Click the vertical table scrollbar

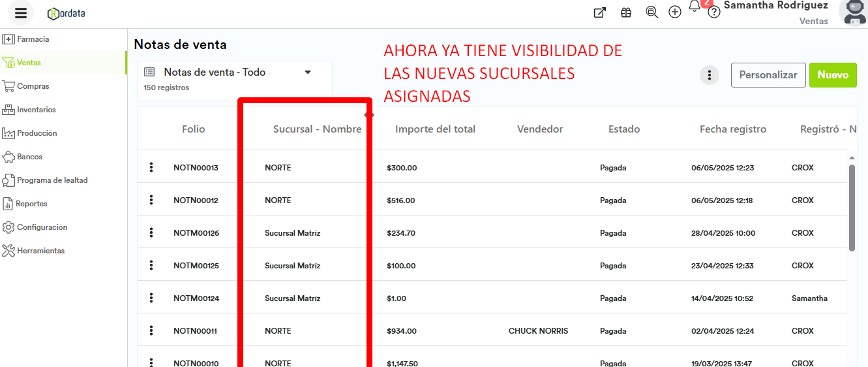pos(852,206)
